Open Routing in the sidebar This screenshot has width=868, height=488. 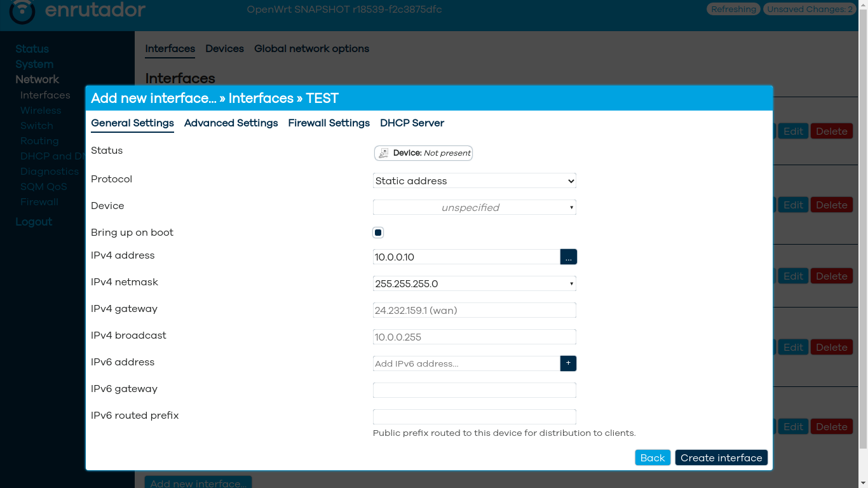[39, 141]
